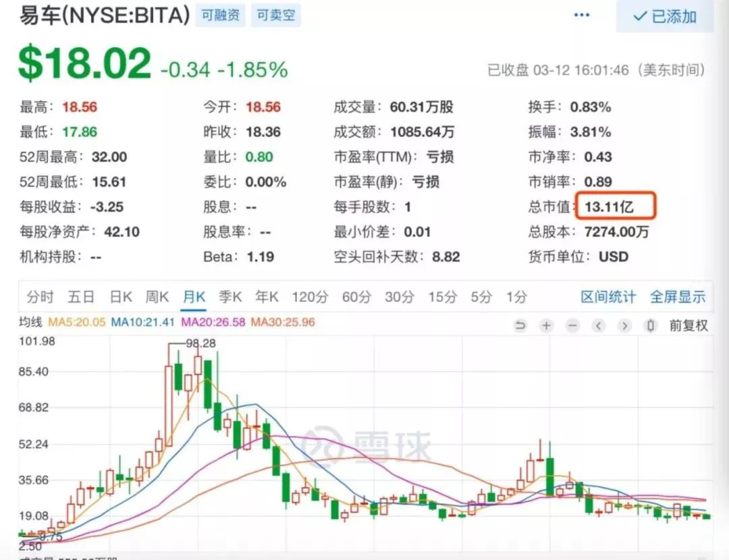
Task: Select the 年K chart tab
Action: pos(267,296)
